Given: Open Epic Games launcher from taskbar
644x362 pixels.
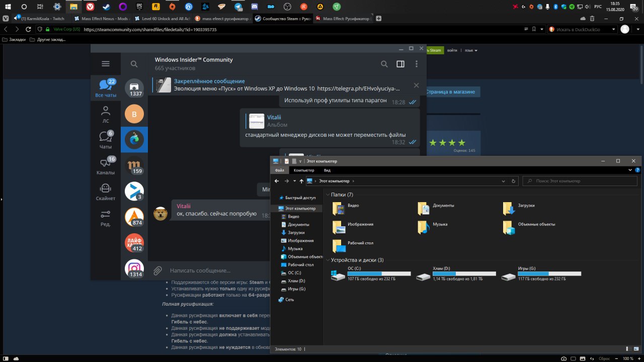Looking at the screenshot, I should coord(139,7).
